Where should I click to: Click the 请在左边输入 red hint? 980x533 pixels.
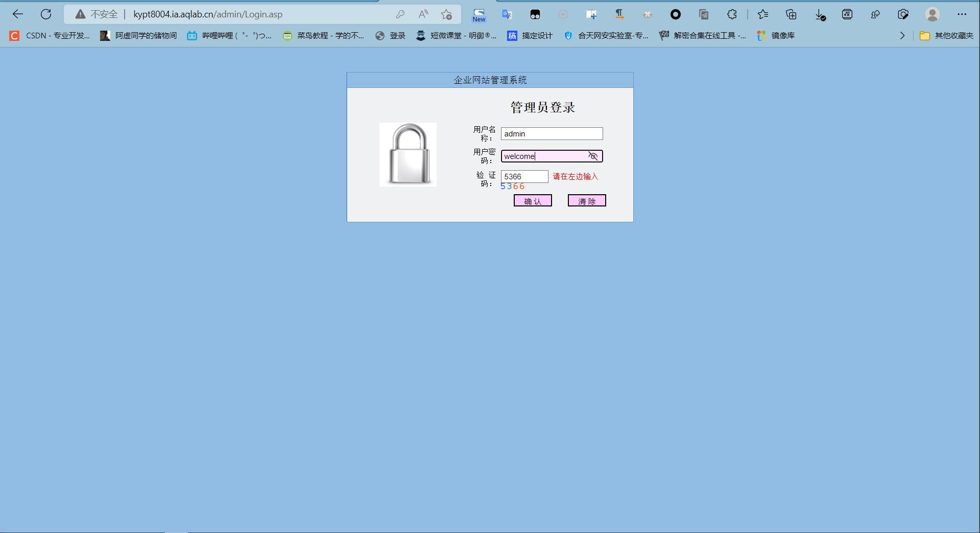[x=575, y=176]
